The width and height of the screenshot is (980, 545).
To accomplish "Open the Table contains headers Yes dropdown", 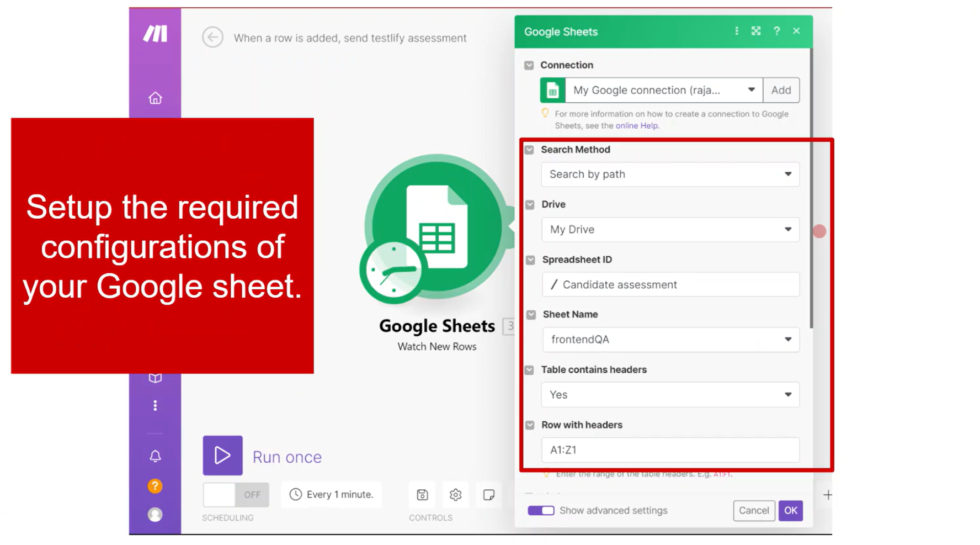I will [670, 395].
